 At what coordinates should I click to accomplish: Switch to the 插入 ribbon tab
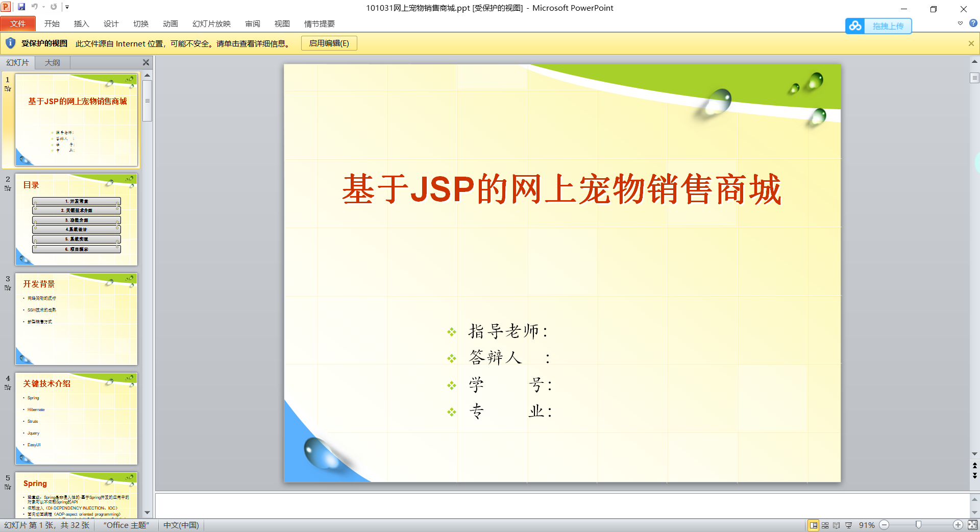[x=82, y=24]
